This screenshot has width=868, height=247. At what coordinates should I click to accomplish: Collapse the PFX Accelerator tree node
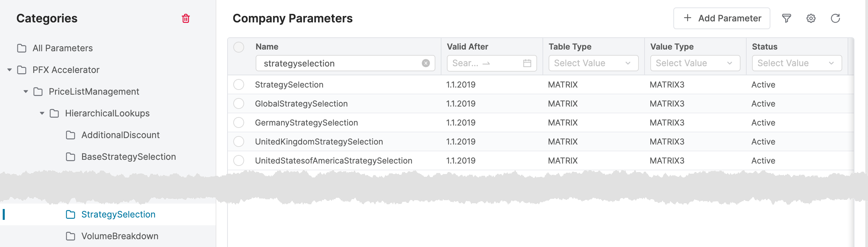click(9, 70)
